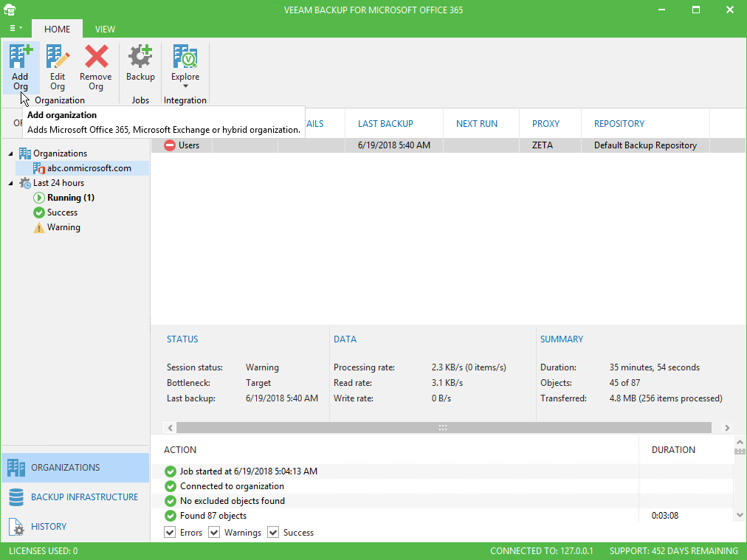This screenshot has height=560, width=747.
Task: Click the action log scroll up arrow
Action: pos(740,443)
